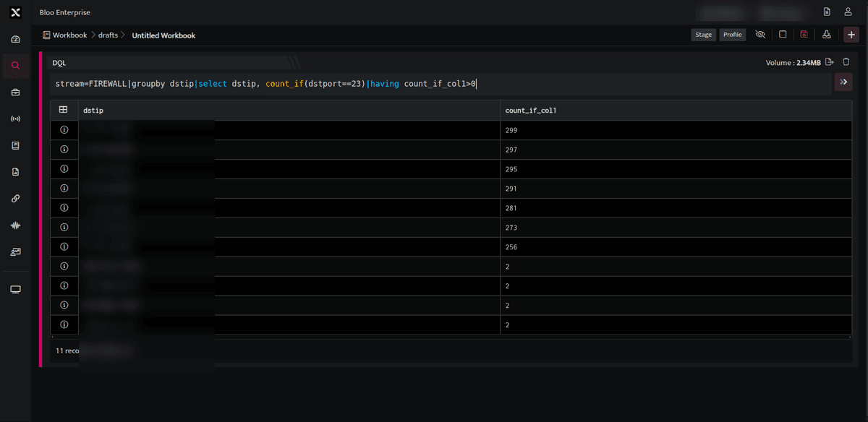The image size is (868, 422).
Task: Export query results via Volume export icon
Action: [x=829, y=62]
